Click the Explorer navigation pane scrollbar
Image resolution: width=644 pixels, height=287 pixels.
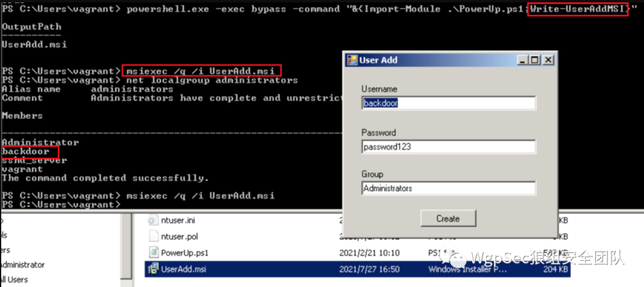click(x=127, y=246)
